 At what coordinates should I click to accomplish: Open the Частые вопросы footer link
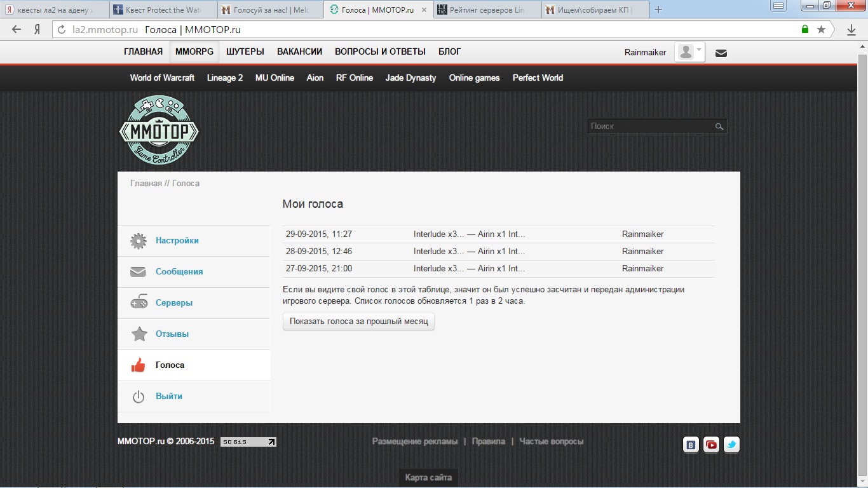552,442
